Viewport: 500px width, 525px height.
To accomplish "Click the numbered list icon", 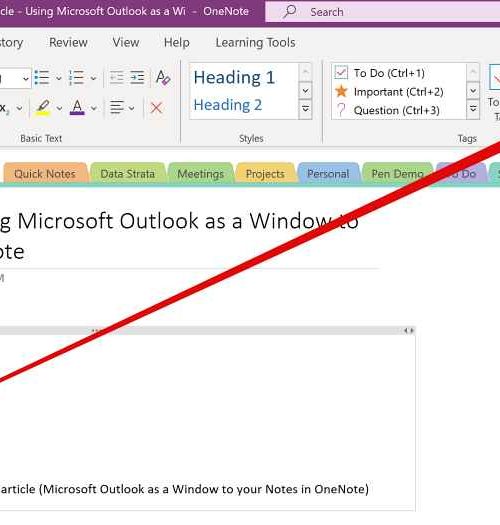I will [76, 78].
